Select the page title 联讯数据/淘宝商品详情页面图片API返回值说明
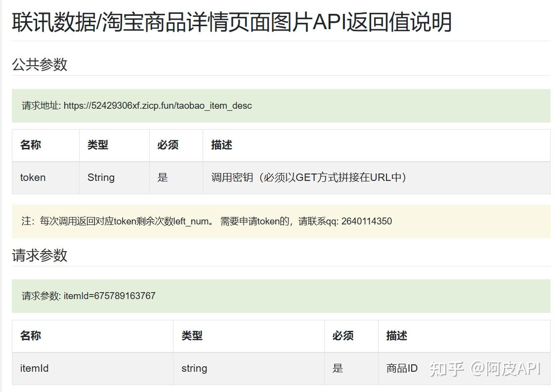555x392 pixels. pos(230,21)
